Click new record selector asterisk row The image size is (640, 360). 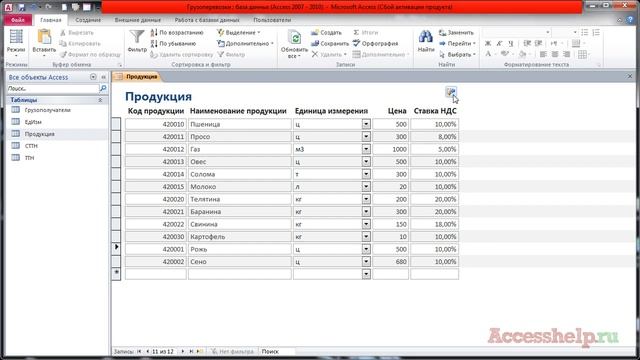tap(116, 273)
